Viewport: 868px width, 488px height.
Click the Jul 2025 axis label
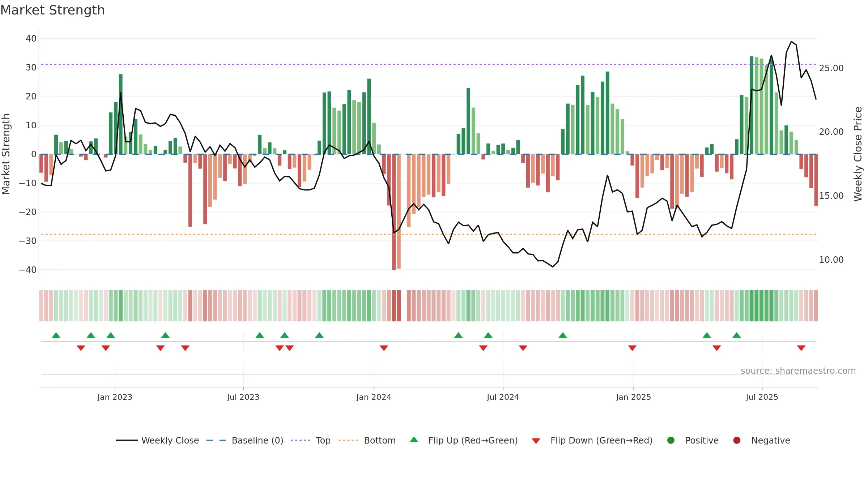[x=762, y=397]
